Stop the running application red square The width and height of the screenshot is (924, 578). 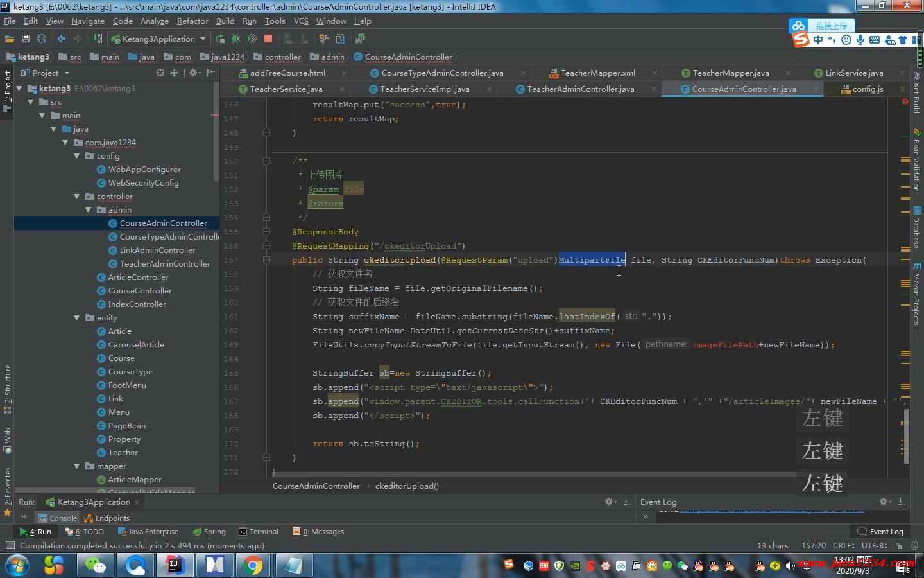pos(268,39)
